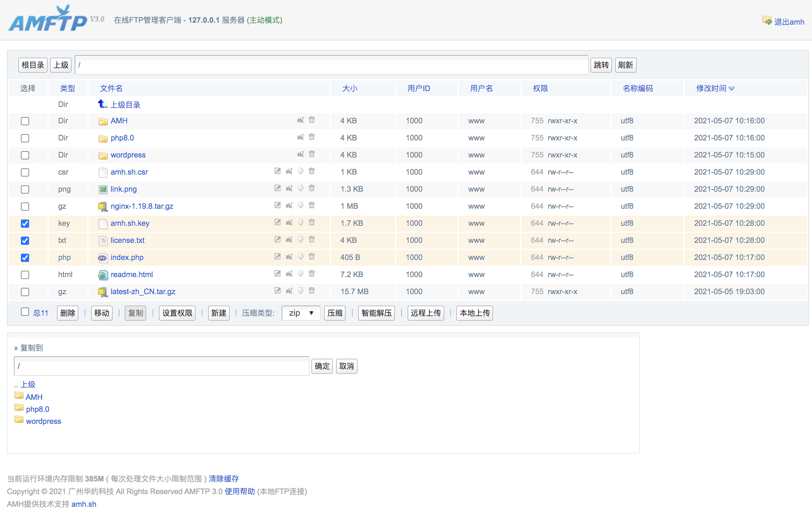Screen dimensions: 812x527
Task: Toggle the select-all checkbox next to 总11
Action: click(25, 312)
